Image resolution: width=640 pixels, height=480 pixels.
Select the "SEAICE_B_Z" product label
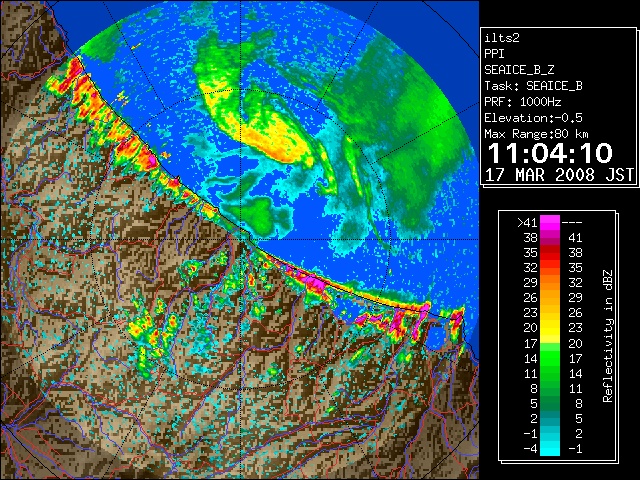pos(519,70)
